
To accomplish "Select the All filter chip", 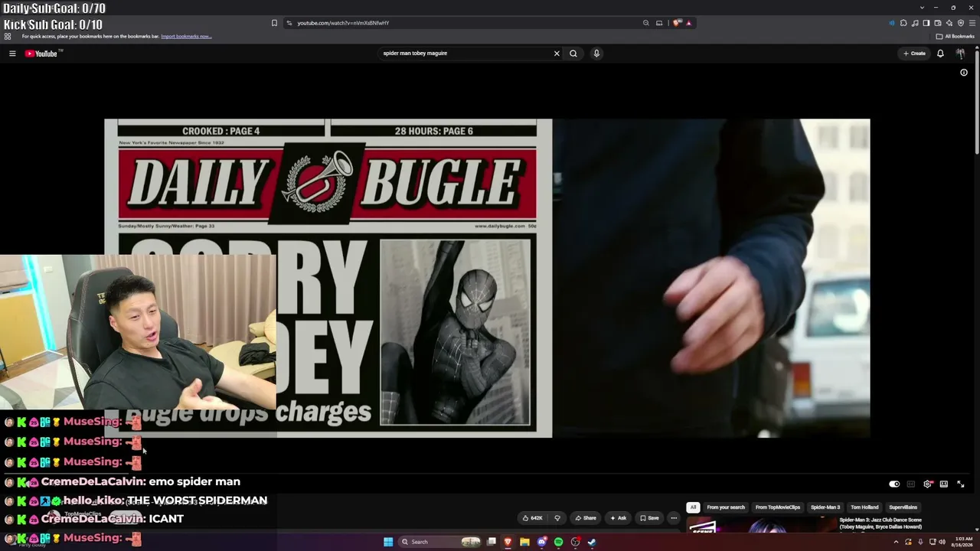I will (x=693, y=507).
